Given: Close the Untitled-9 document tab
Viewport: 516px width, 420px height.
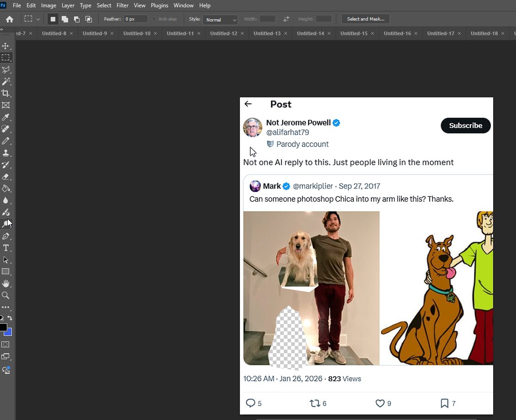Looking at the screenshot, I should (112, 33).
